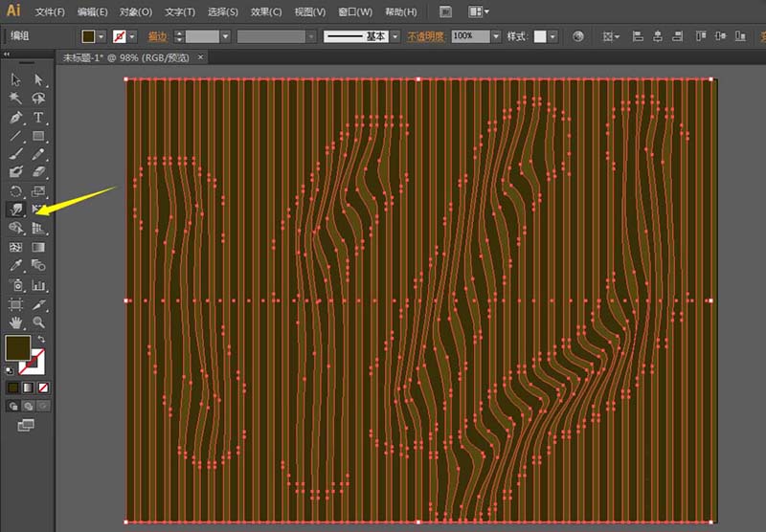
Task: Open the 对象(O) menu
Action: [136, 11]
